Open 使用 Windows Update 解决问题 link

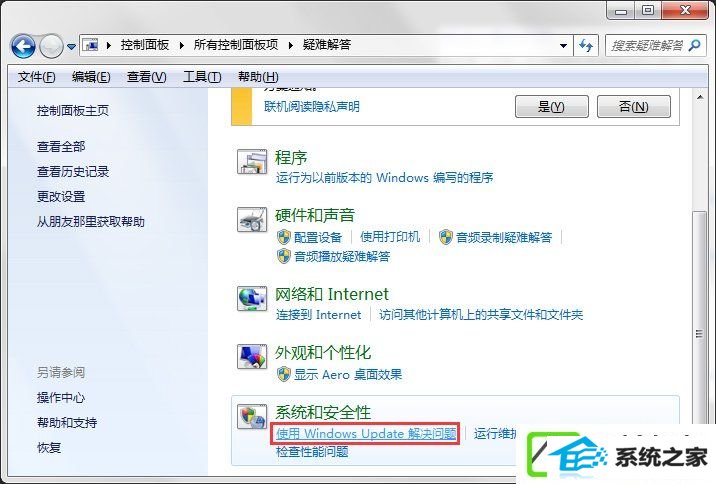coord(366,433)
